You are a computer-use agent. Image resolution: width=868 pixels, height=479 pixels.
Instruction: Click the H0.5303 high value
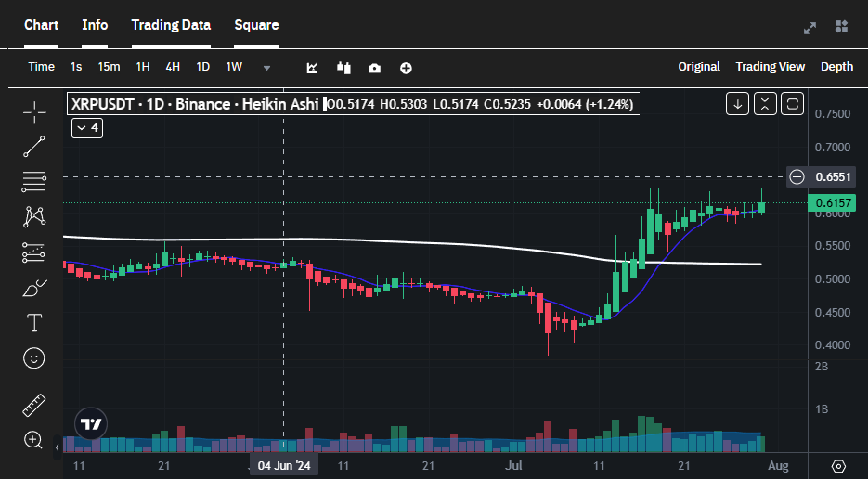click(x=404, y=104)
